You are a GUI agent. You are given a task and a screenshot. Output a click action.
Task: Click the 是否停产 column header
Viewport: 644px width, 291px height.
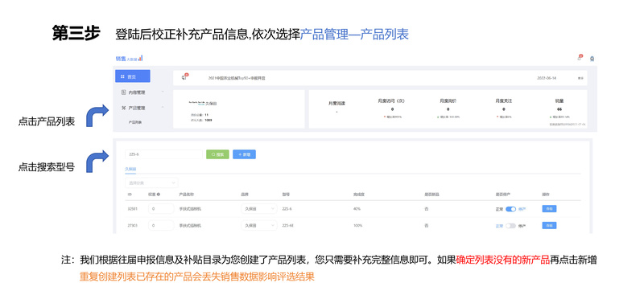tap(503, 195)
